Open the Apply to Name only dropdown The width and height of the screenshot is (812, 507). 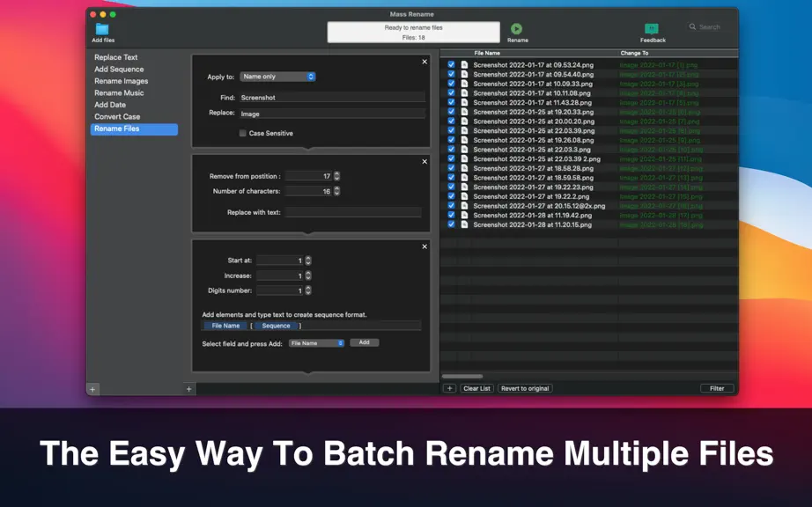coord(277,77)
